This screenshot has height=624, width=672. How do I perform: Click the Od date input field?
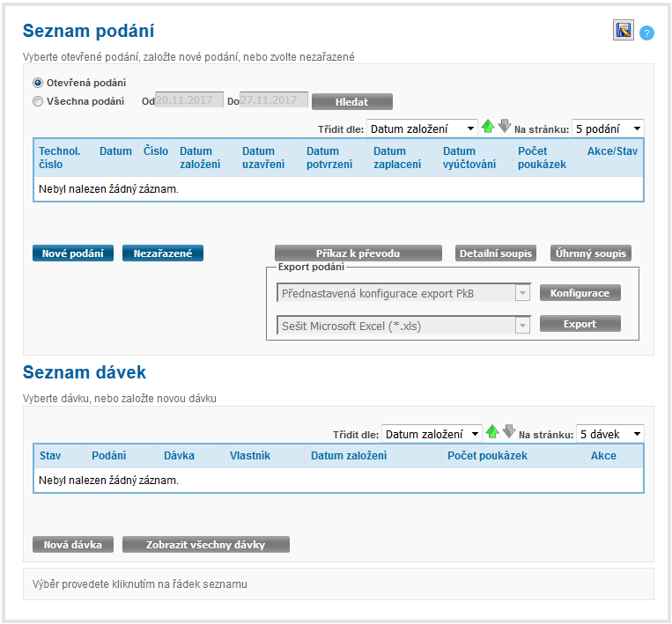tap(188, 101)
